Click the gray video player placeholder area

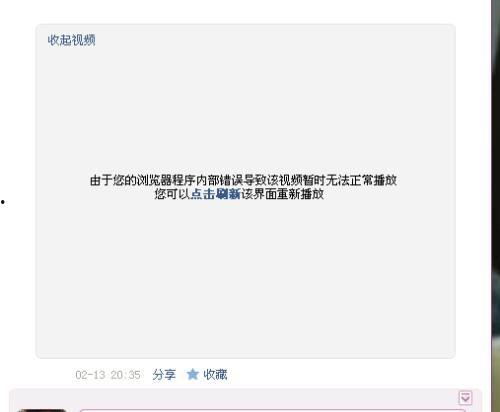246,267
